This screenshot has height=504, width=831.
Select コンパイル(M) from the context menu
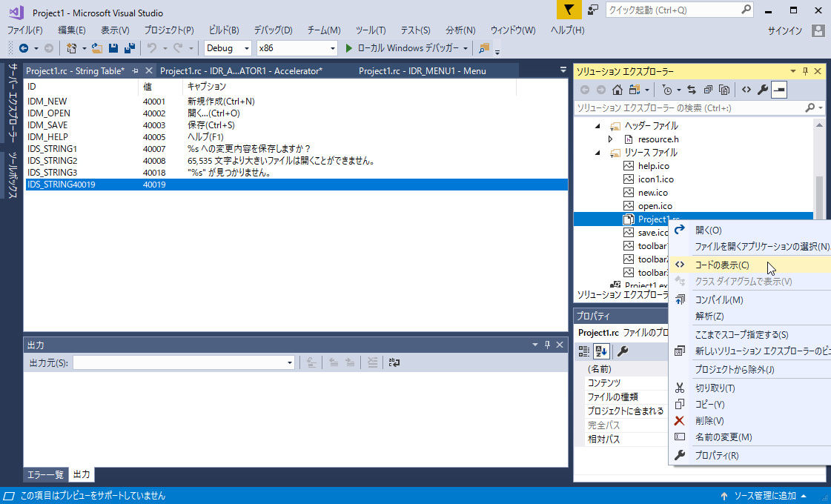pyautogui.click(x=718, y=300)
